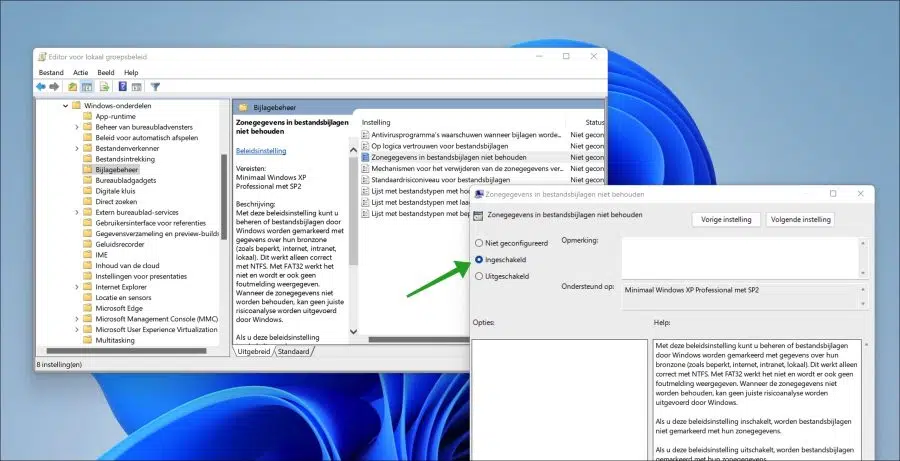Open the Bestand menu

(51, 72)
